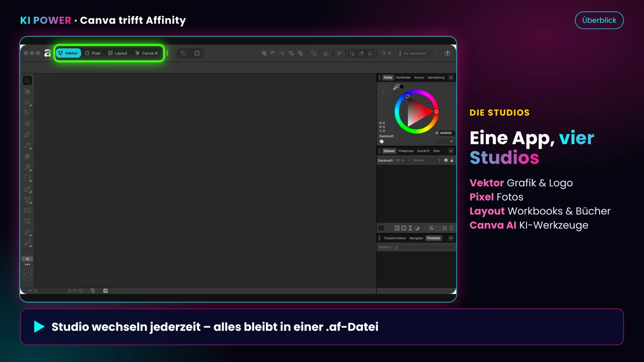644x362 pixels.
Task: Switch to the Navigator tab
Action: tap(416, 238)
